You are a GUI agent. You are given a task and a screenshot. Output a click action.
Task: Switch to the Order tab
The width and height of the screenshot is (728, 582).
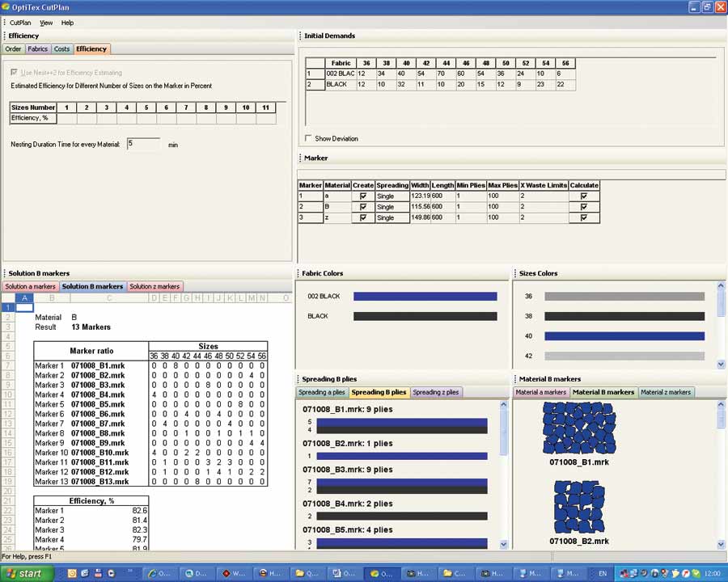click(x=13, y=49)
